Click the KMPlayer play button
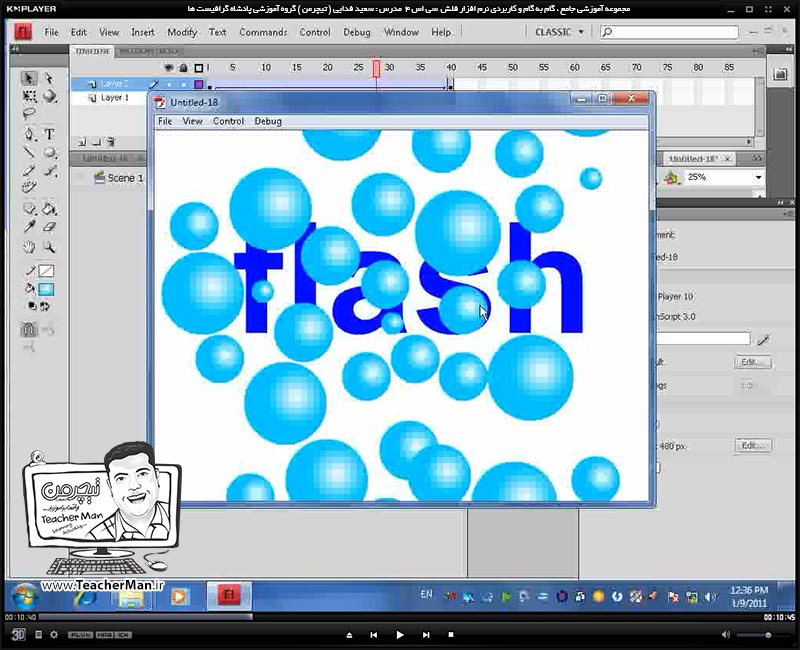 [x=400, y=635]
